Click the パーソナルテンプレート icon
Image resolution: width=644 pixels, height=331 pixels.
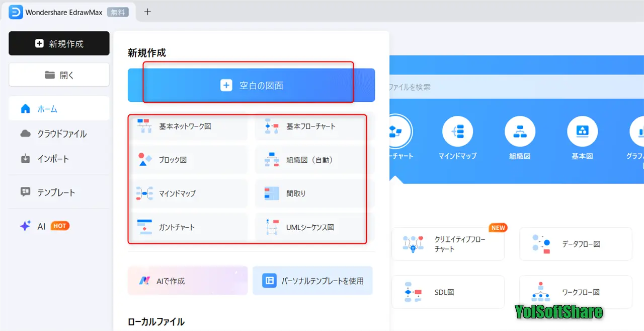tap(270, 281)
